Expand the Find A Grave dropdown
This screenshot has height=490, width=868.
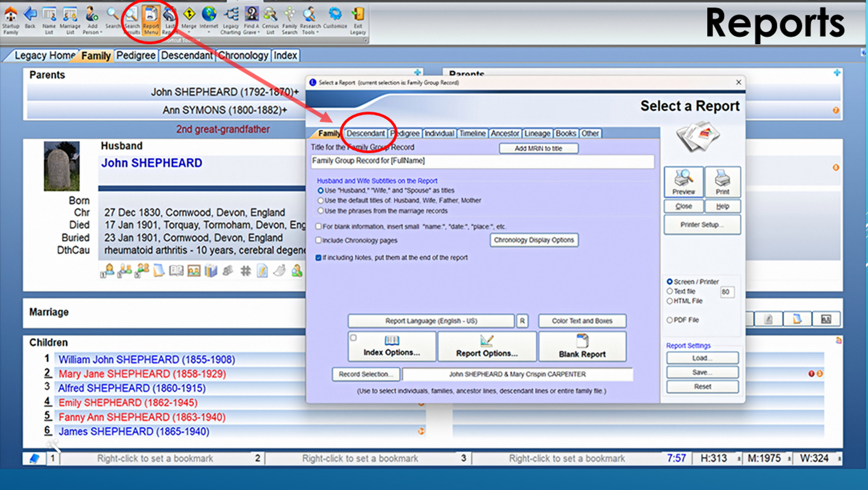pyautogui.click(x=258, y=33)
